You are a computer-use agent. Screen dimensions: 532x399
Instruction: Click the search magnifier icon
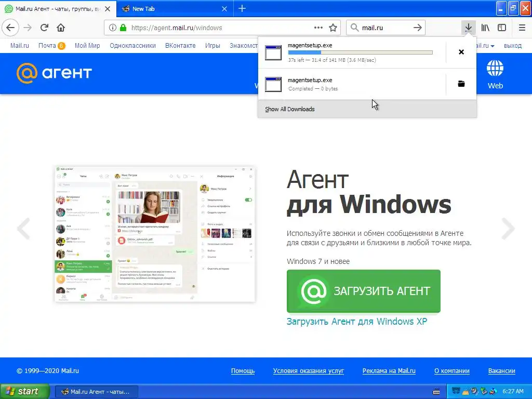354,28
